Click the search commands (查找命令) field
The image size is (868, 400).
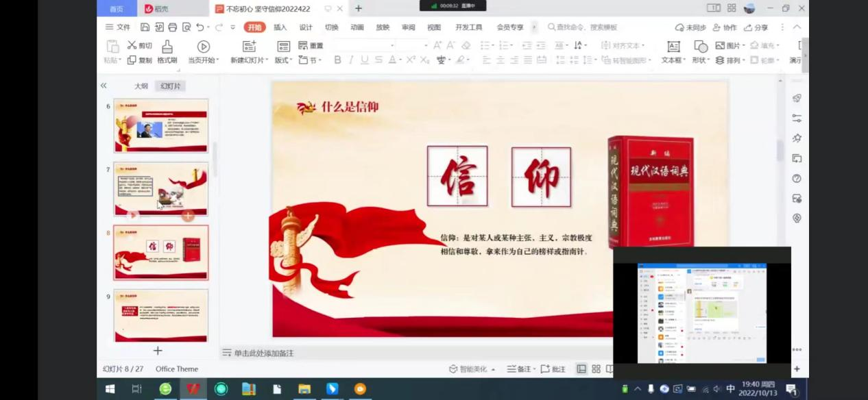click(583, 27)
